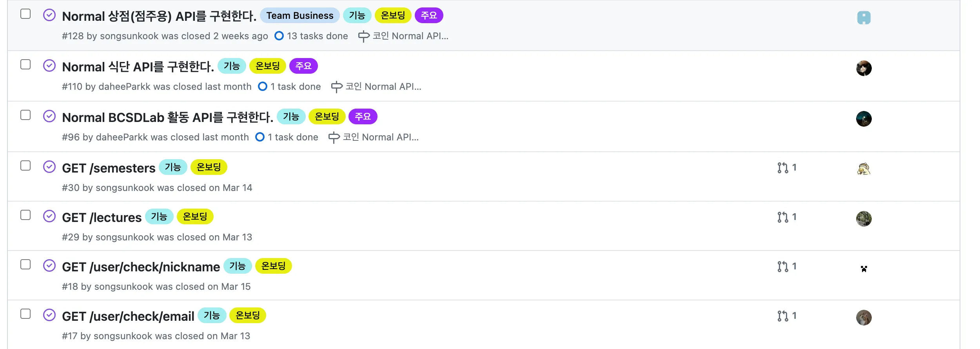The width and height of the screenshot is (980, 349).
Task: Open issue titled GET /semesters
Action: pos(109,168)
